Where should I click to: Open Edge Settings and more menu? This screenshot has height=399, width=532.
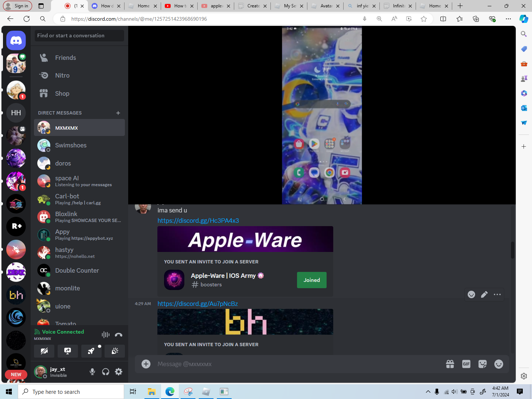point(508,19)
